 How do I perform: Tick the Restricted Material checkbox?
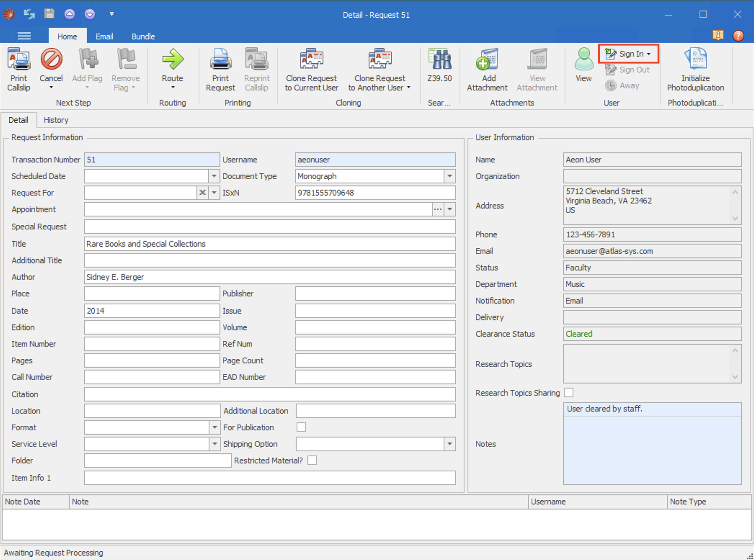(x=312, y=460)
